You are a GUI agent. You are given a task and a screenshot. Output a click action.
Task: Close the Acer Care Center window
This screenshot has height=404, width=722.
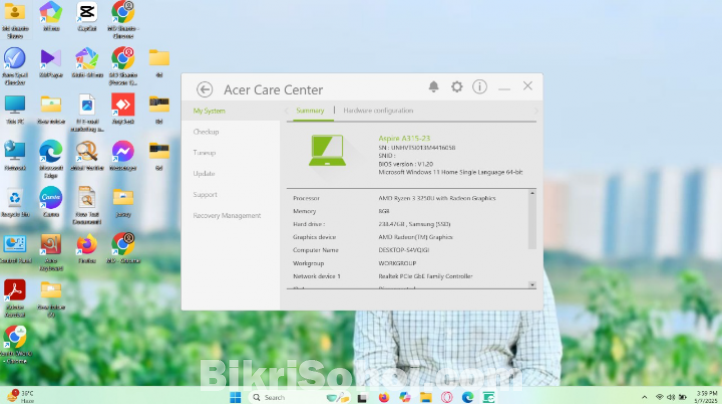coord(528,86)
